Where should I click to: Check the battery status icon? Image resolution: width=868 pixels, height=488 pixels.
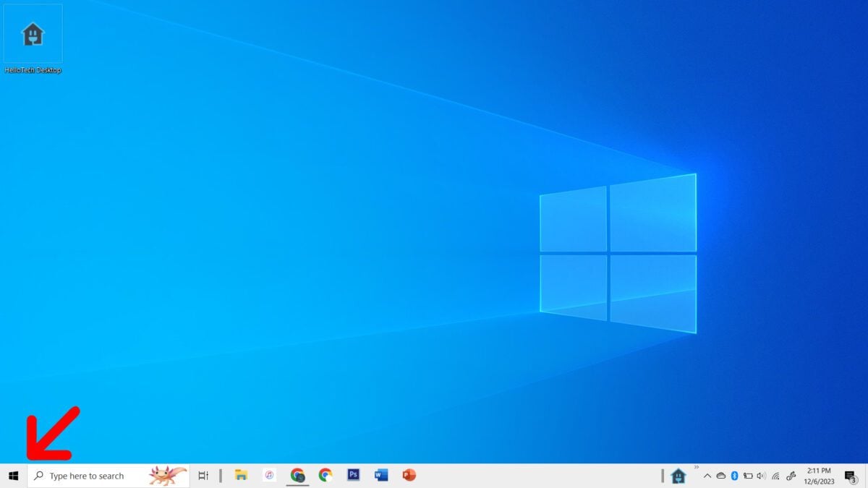tap(748, 476)
